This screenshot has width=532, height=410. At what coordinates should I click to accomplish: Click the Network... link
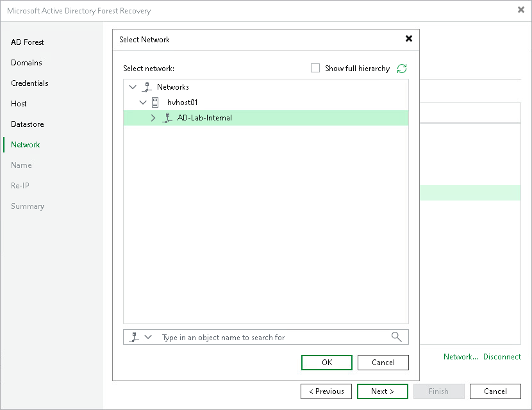coord(461,357)
